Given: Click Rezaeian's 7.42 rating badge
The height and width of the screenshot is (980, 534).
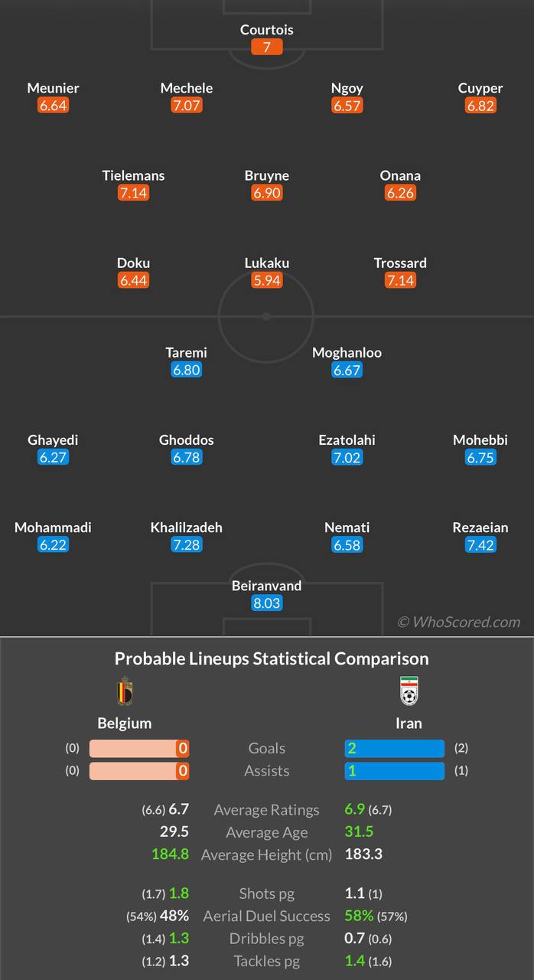Looking at the screenshot, I should point(480,545).
